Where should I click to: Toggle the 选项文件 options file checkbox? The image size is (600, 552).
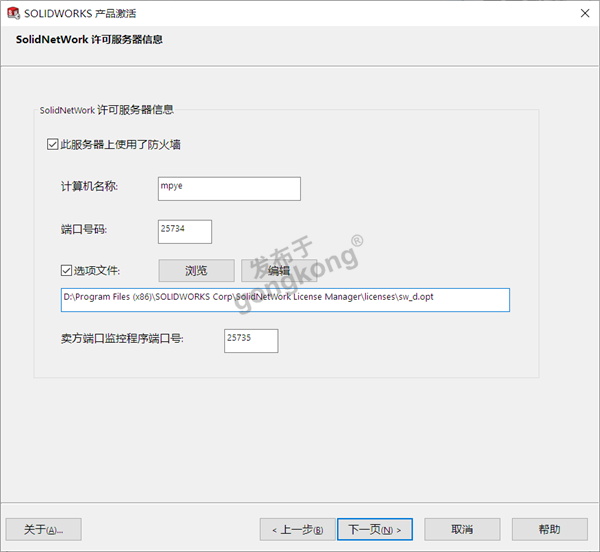point(66,270)
